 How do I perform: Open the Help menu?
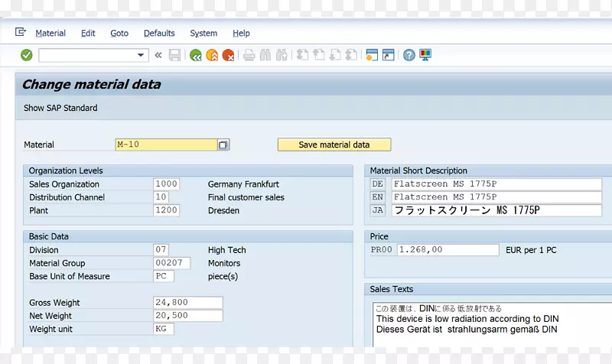click(x=241, y=33)
